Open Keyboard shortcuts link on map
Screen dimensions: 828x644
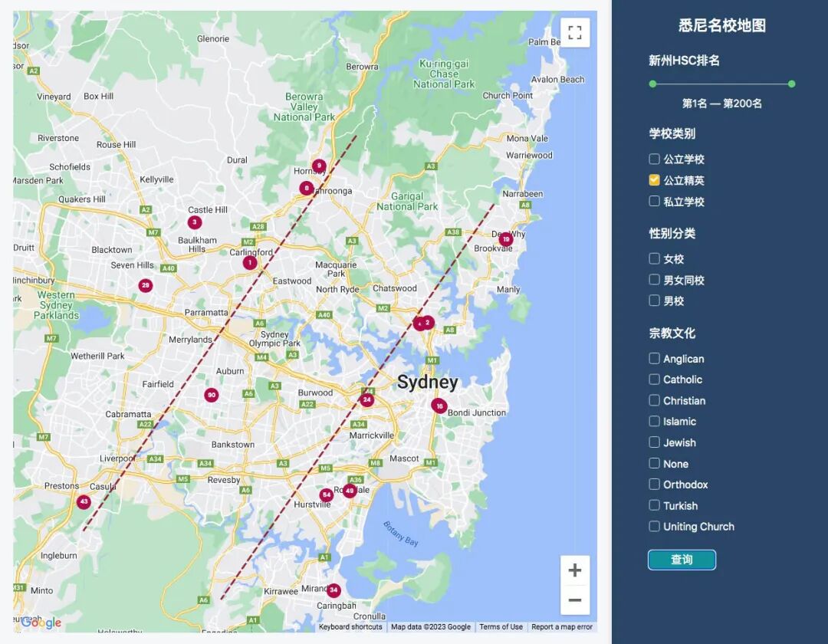(x=350, y=627)
